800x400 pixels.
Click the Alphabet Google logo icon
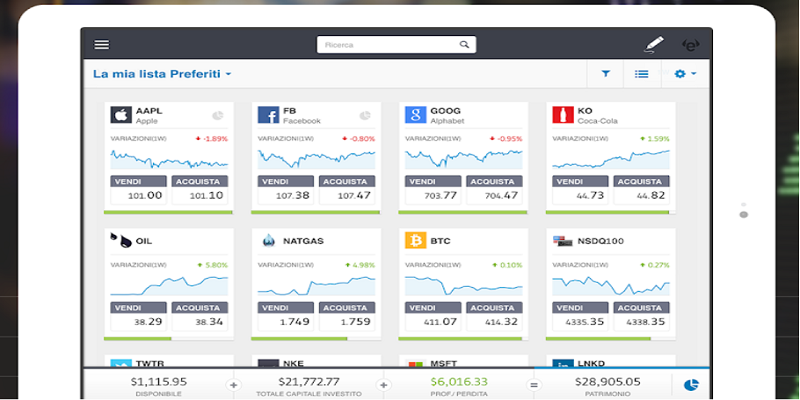(415, 115)
